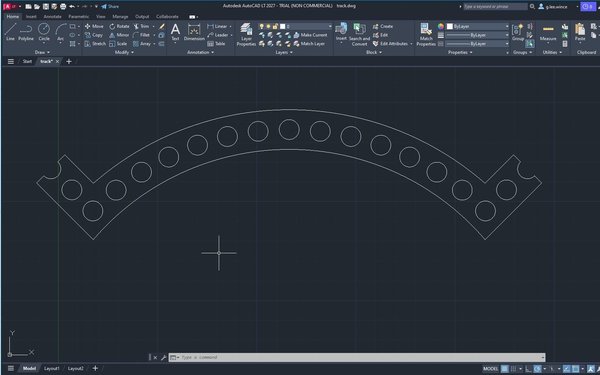Toggle ortho mode in status bar
600x375 pixels.
(528, 369)
